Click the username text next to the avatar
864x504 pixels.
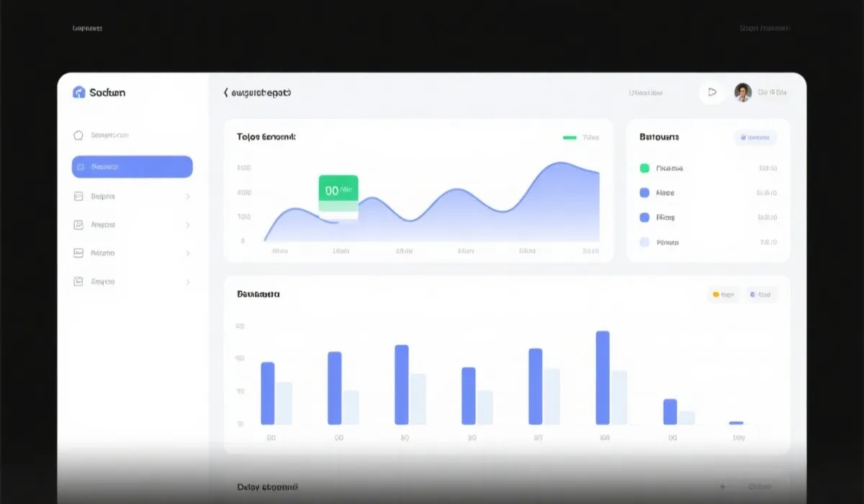[x=772, y=92]
